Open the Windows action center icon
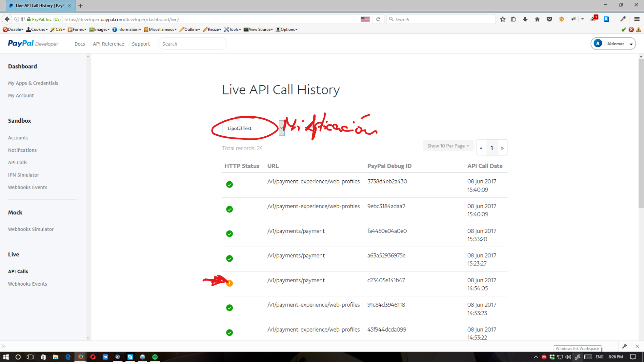 (x=633, y=357)
